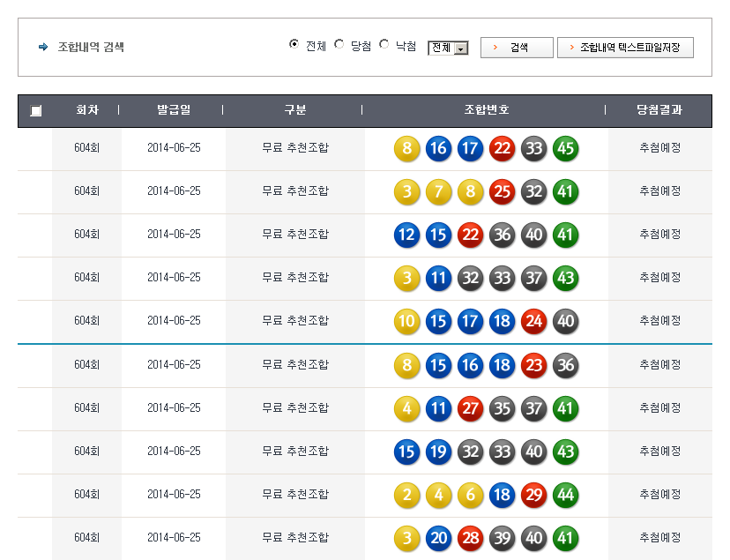Click the yellow number 10 ball

tap(406, 321)
